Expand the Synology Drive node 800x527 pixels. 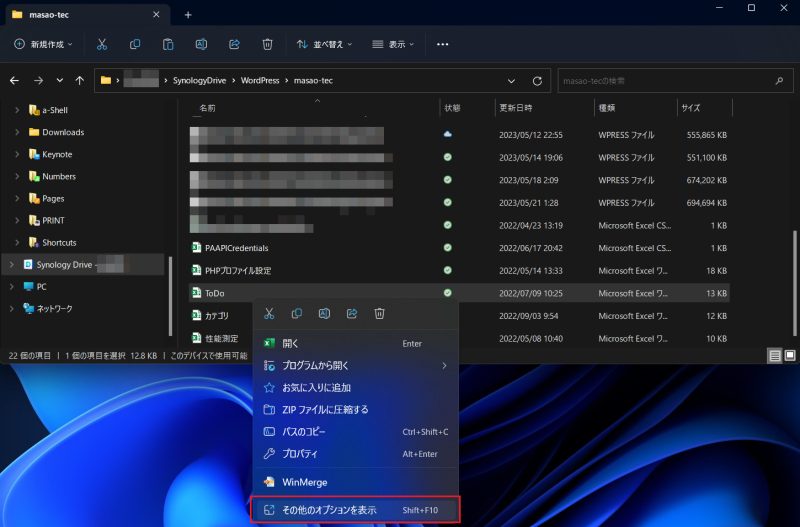tap(12, 264)
